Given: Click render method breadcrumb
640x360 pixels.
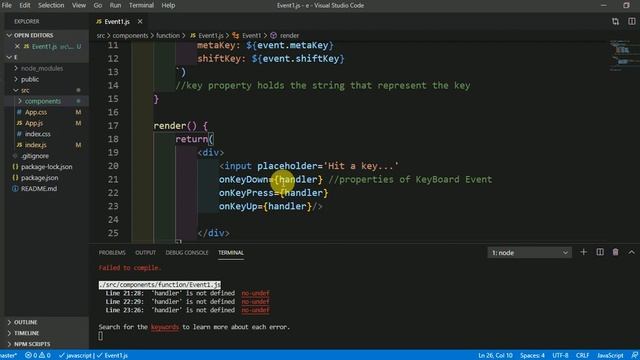Looking at the screenshot, I should point(285,36).
